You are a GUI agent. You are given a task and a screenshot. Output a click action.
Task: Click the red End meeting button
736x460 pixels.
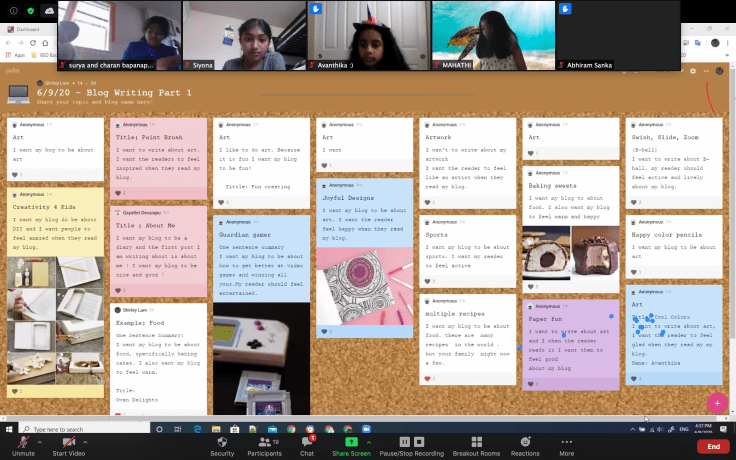712,446
